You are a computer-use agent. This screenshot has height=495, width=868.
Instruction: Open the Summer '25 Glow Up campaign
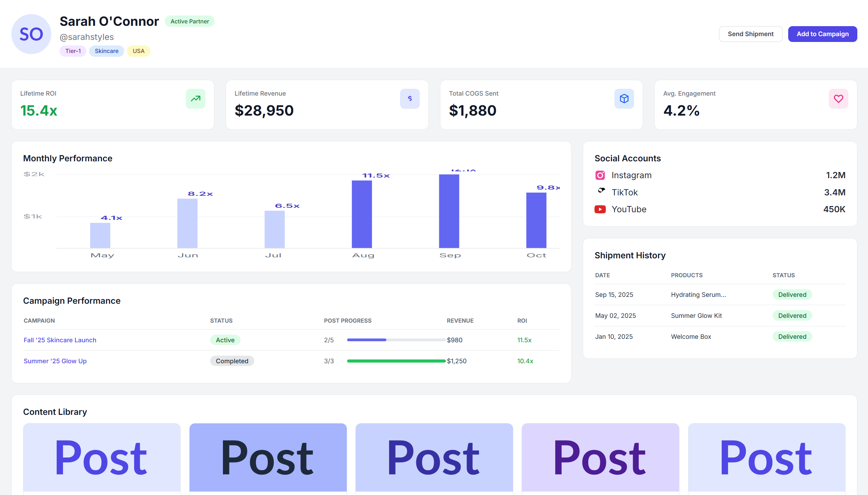click(x=55, y=361)
